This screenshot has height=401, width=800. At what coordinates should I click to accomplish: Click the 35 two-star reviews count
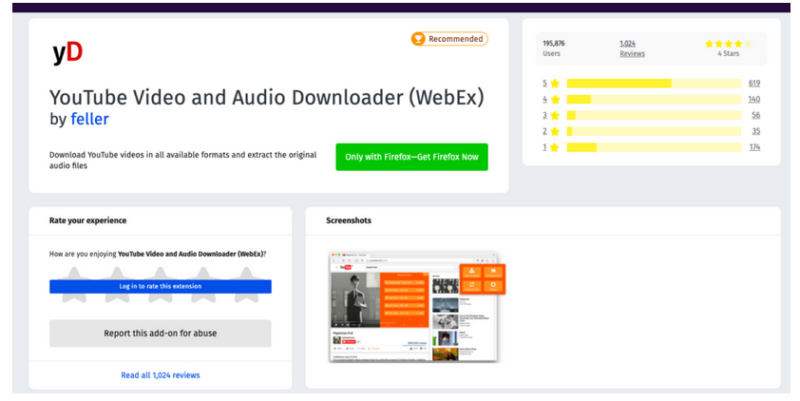tap(756, 131)
